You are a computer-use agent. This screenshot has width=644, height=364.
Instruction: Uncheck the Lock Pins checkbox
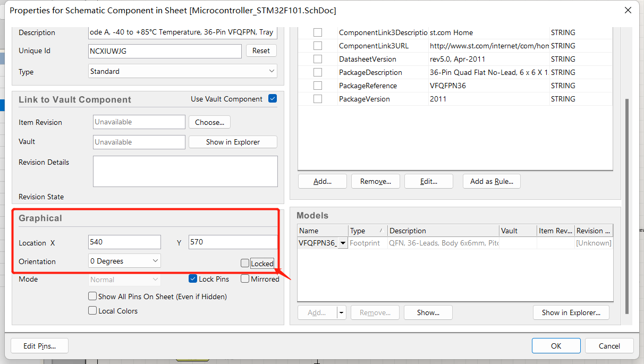point(193,279)
